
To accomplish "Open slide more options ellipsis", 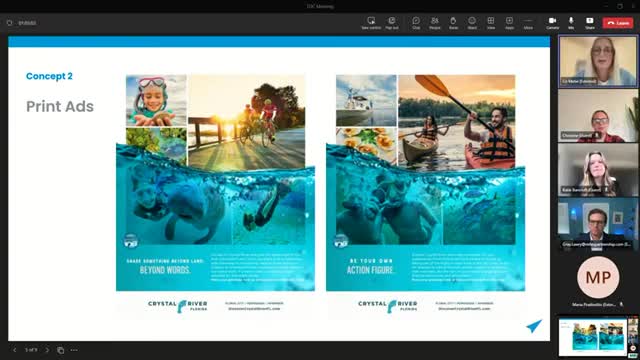I will (x=74, y=350).
